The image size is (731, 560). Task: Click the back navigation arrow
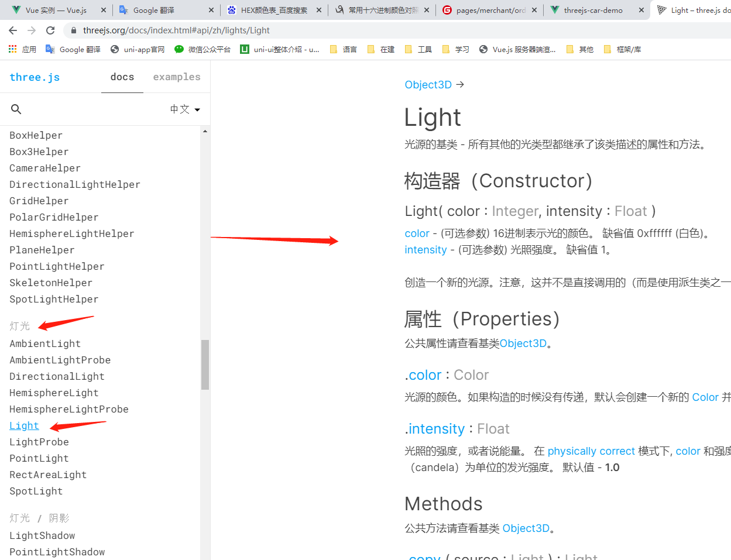(x=13, y=30)
